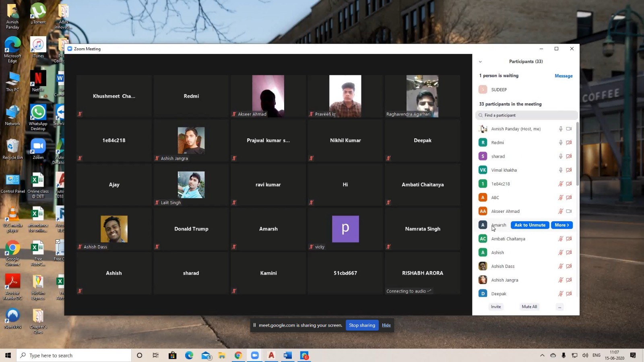Screen dimensions: 644x362
Task: Toggle Deepak's video-off icon in the list
Action: [569, 294]
